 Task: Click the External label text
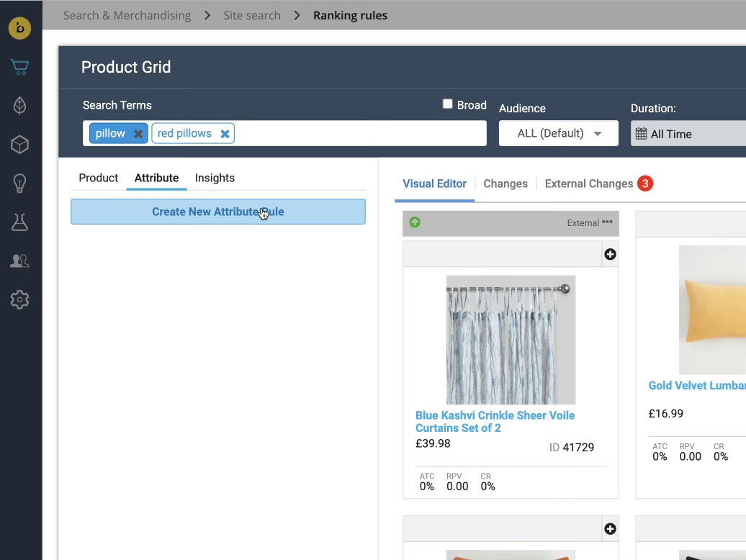coord(583,223)
